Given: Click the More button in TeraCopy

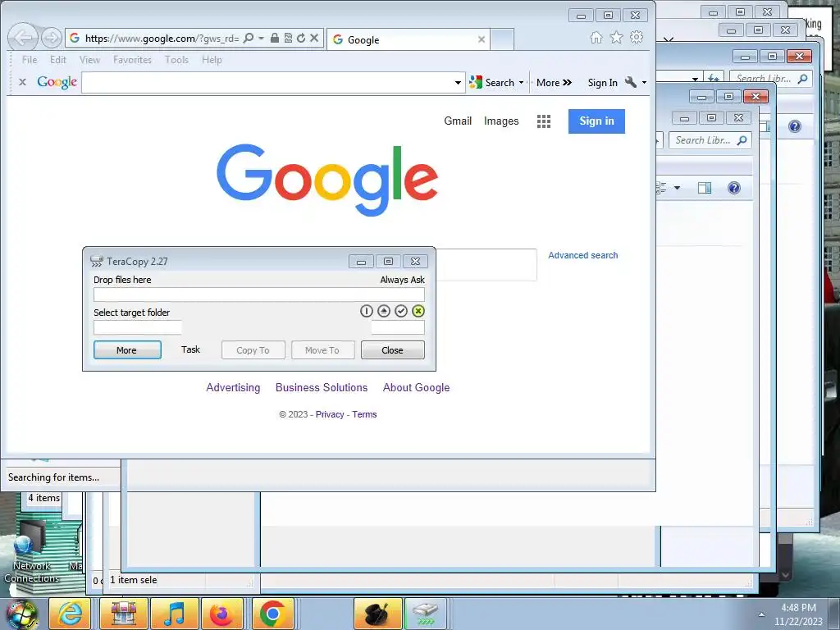Looking at the screenshot, I should (127, 349).
